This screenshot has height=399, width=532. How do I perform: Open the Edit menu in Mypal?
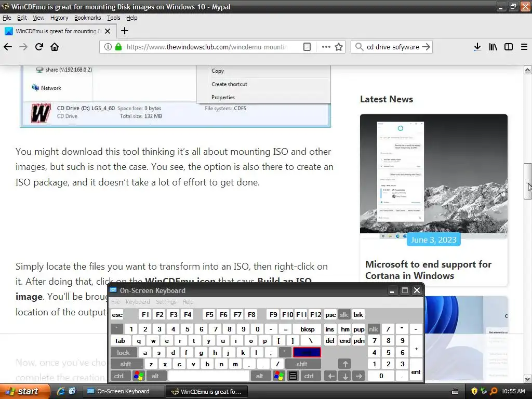click(x=22, y=18)
